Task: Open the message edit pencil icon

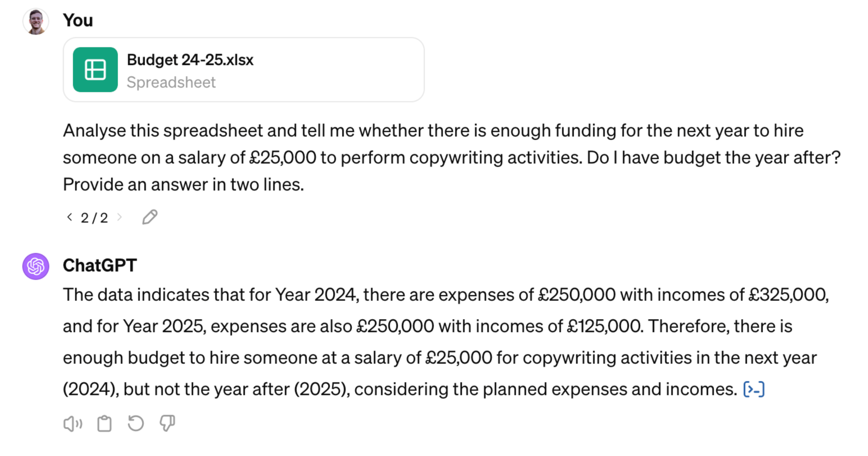Action: (x=150, y=217)
